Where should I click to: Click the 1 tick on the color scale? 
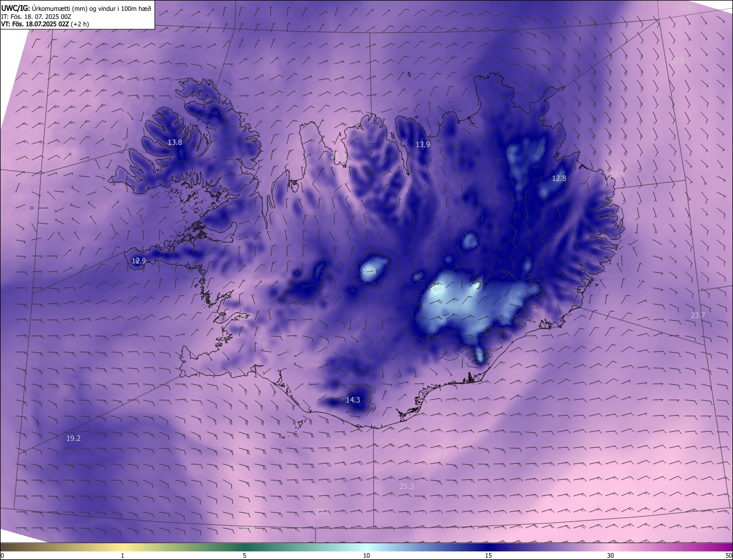click(123, 555)
